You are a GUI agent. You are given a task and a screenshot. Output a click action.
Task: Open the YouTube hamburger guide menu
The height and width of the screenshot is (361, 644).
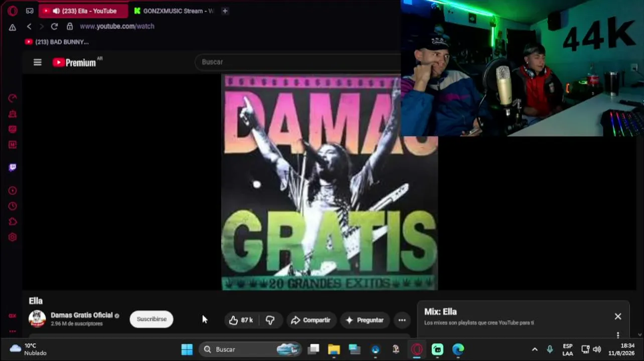click(38, 62)
